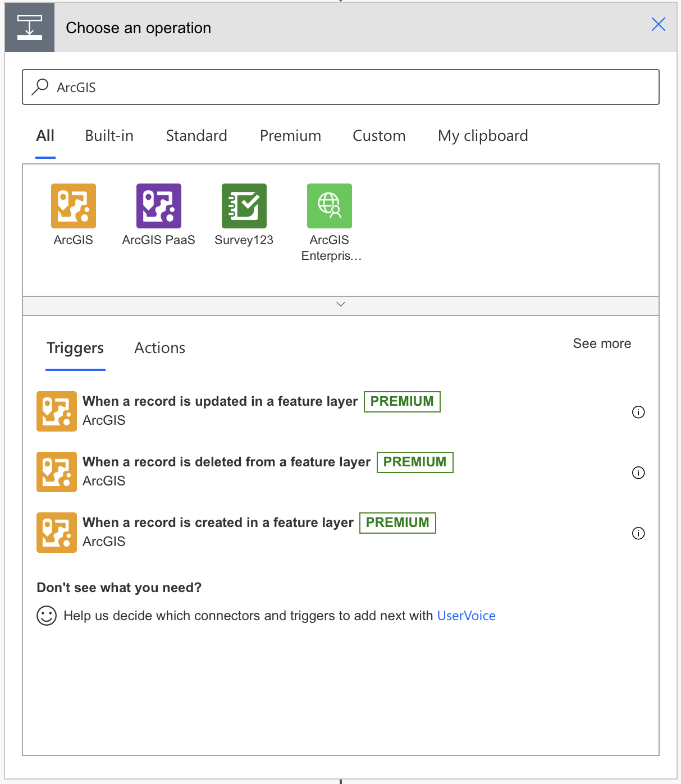Choose 'When a record is updated' trigger

pos(220,402)
